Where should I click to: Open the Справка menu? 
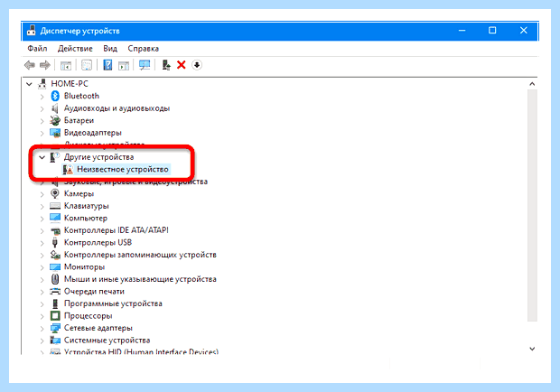click(x=144, y=49)
